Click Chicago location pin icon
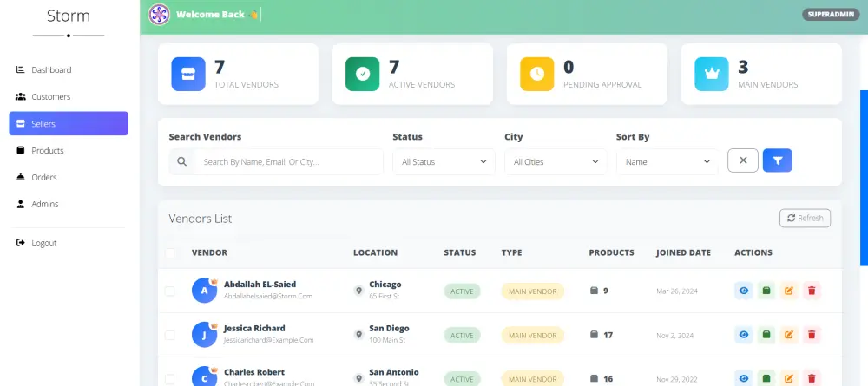Screen dimensions: 868x386 (x=358, y=291)
